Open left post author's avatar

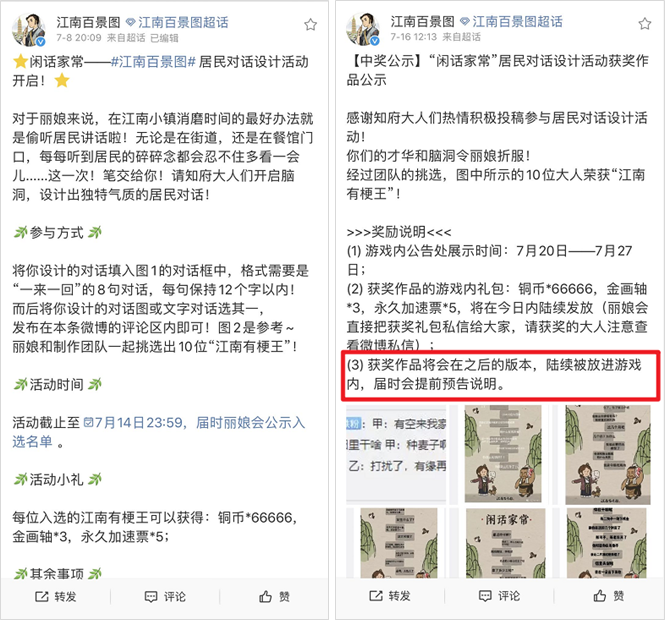(29, 30)
